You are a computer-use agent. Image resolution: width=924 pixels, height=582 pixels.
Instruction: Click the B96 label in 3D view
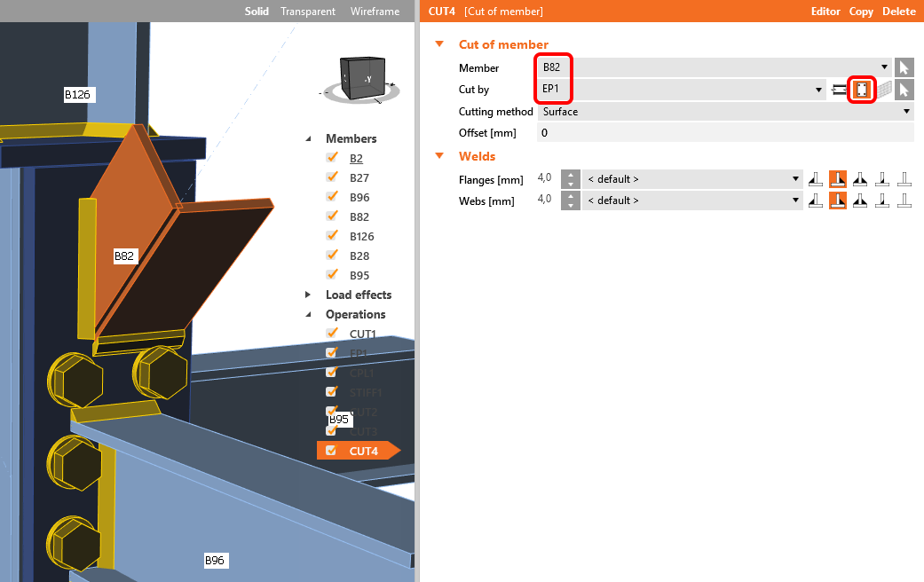[215, 560]
